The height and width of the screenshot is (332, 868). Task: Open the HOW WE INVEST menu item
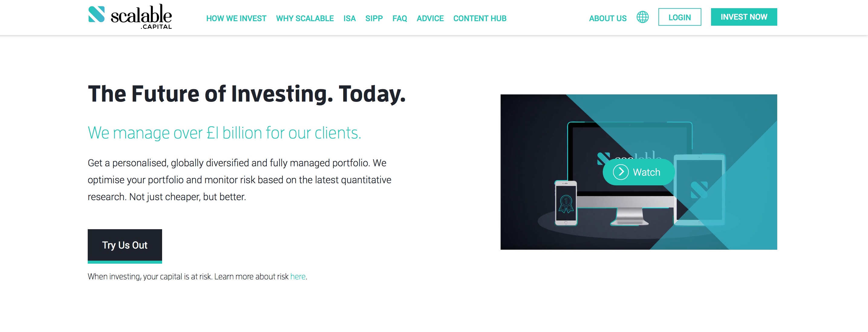click(x=236, y=18)
